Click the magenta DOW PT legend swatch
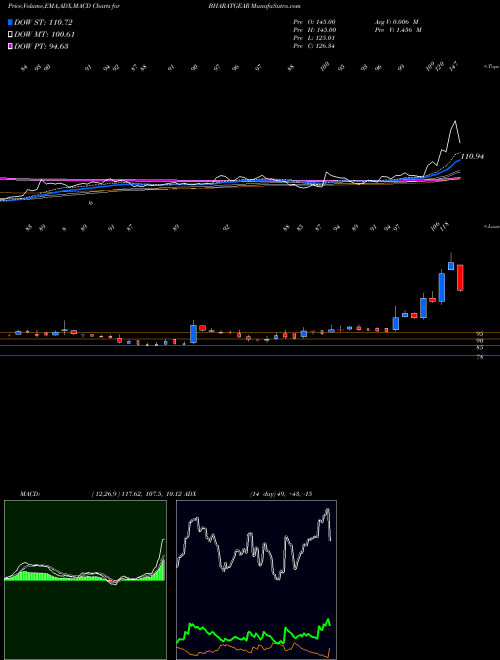 10,46
